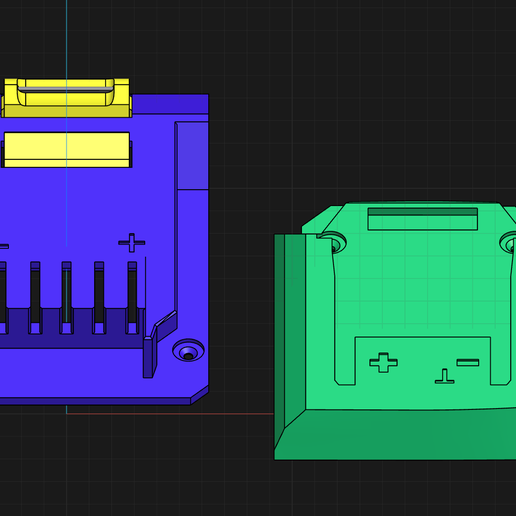Select the yellow latch button on top

coord(66,98)
